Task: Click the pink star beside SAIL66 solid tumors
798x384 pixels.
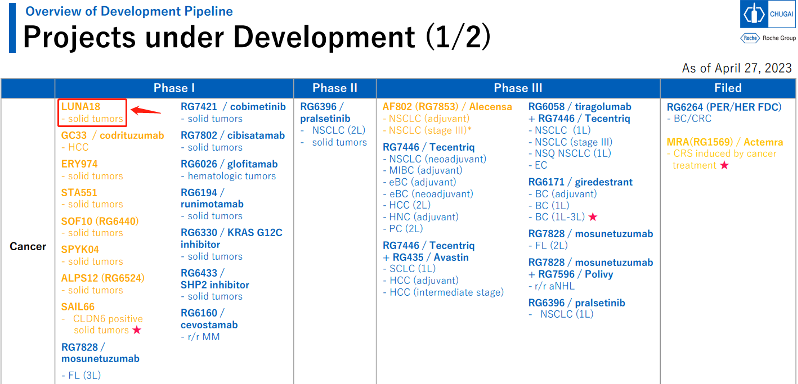Action: [x=136, y=330]
